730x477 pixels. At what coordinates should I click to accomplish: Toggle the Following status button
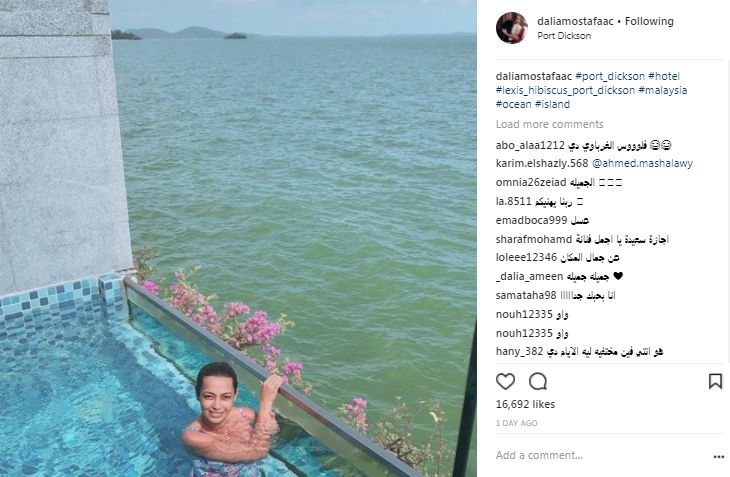649,21
